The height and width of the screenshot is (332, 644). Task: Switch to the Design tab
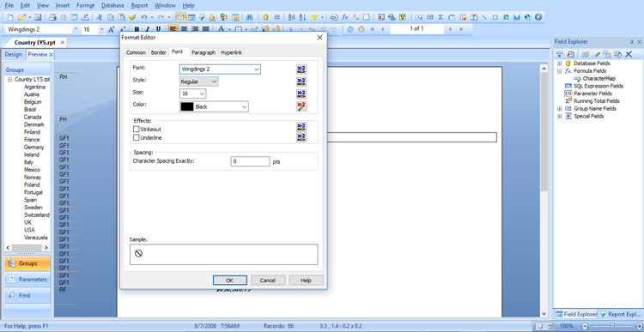point(13,55)
